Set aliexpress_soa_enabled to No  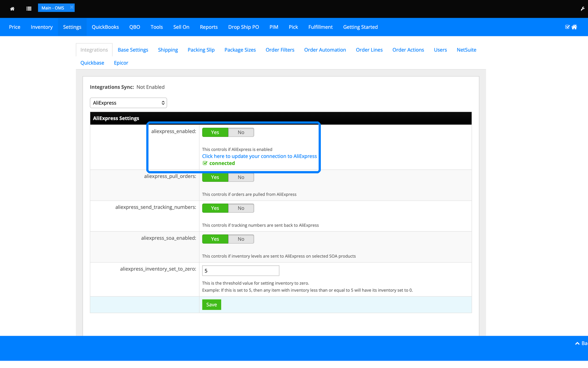(241, 239)
